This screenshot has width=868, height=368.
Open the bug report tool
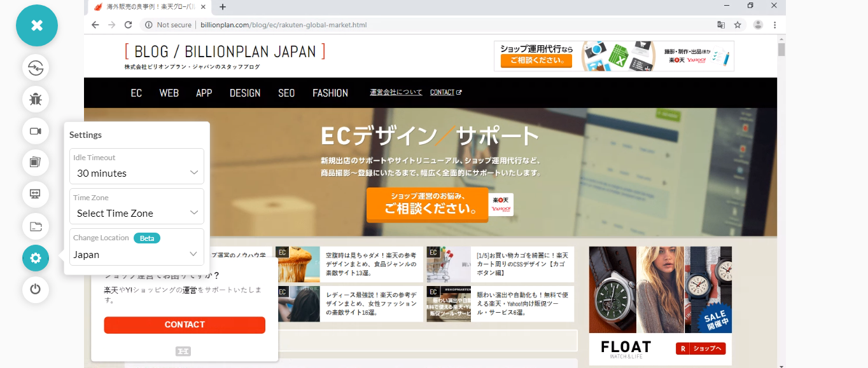[x=36, y=99]
